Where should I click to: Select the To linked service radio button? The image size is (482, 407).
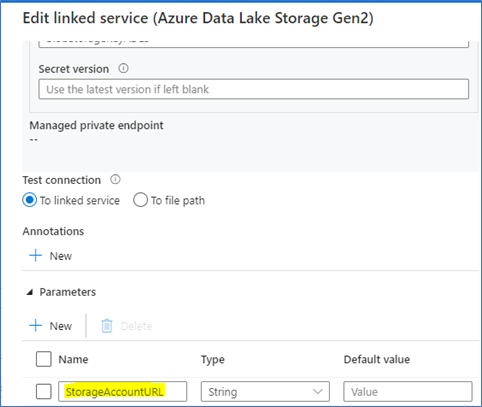click(x=29, y=200)
